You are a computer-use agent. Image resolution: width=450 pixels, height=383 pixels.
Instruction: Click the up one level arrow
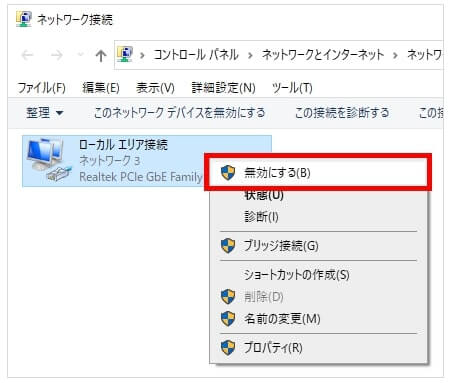coord(101,55)
